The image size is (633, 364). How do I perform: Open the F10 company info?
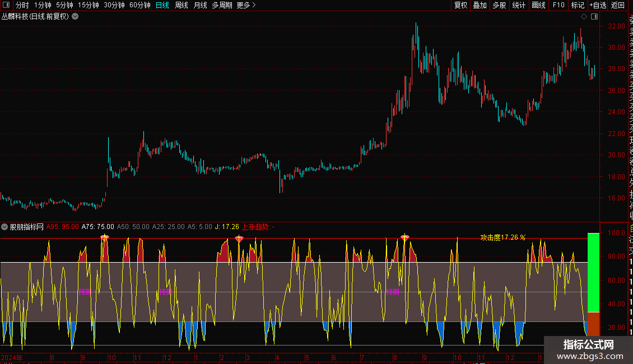[558, 5]
